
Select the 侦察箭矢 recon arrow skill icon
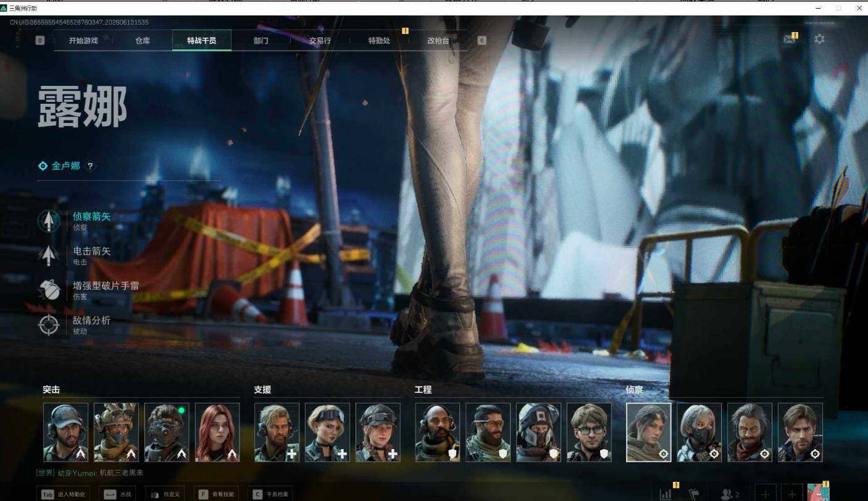tap(49, 221)
